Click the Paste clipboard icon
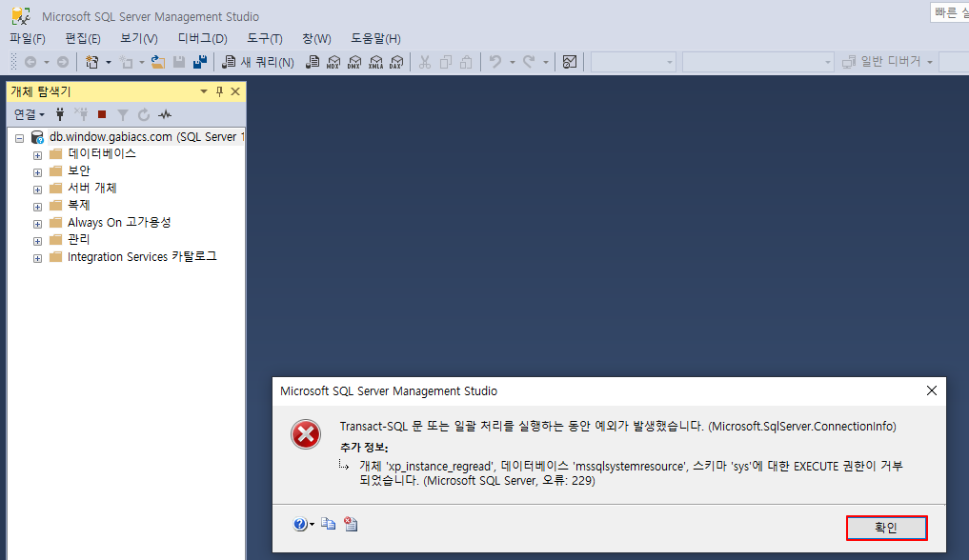The width and height of the screenshot is (969, 560). [467, 62]
